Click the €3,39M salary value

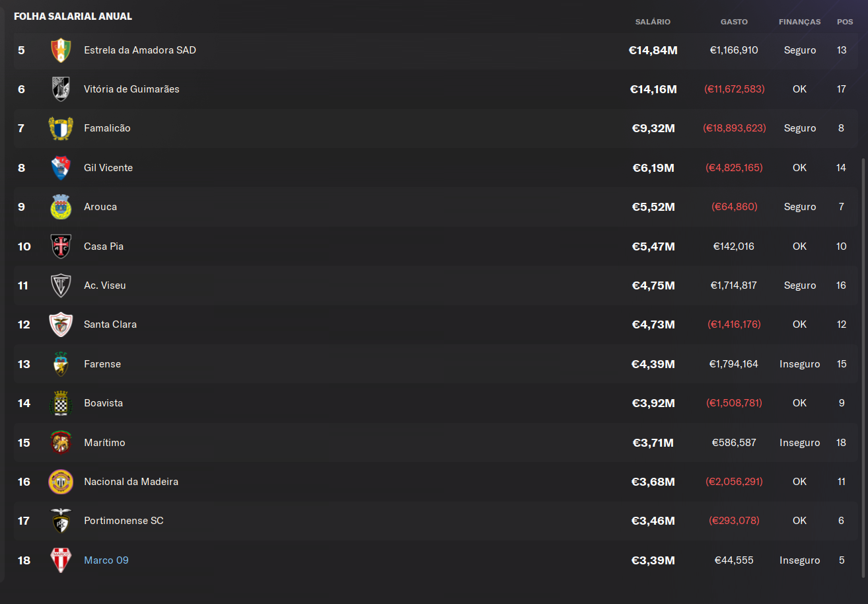653,560
